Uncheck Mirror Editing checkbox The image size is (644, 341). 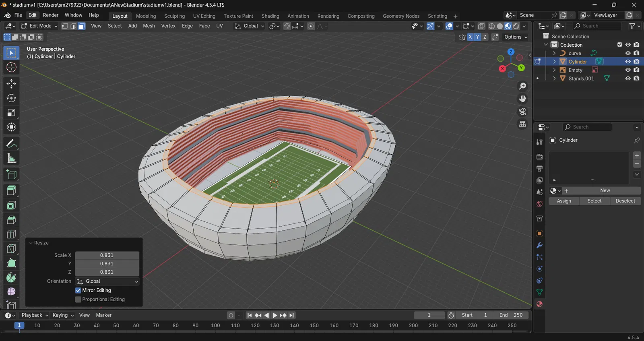(78, 290)
